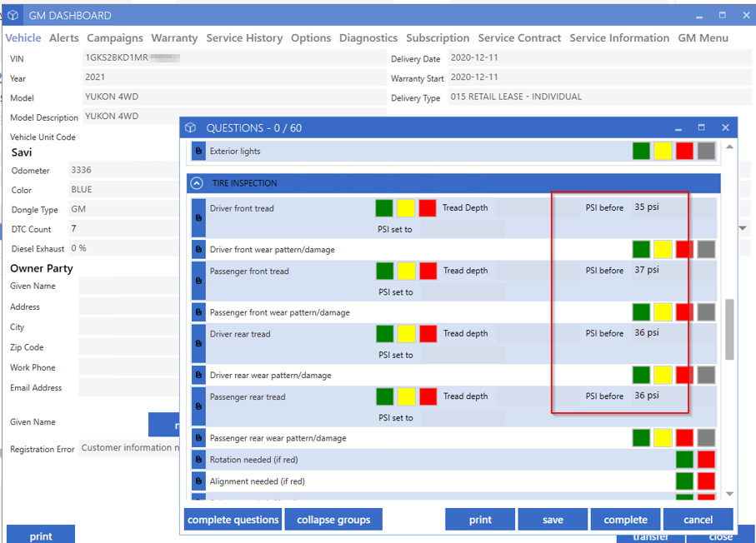Mark Exterior lights as yellow
The height and width of the screenshot is (543, 756).
point(663,151)
